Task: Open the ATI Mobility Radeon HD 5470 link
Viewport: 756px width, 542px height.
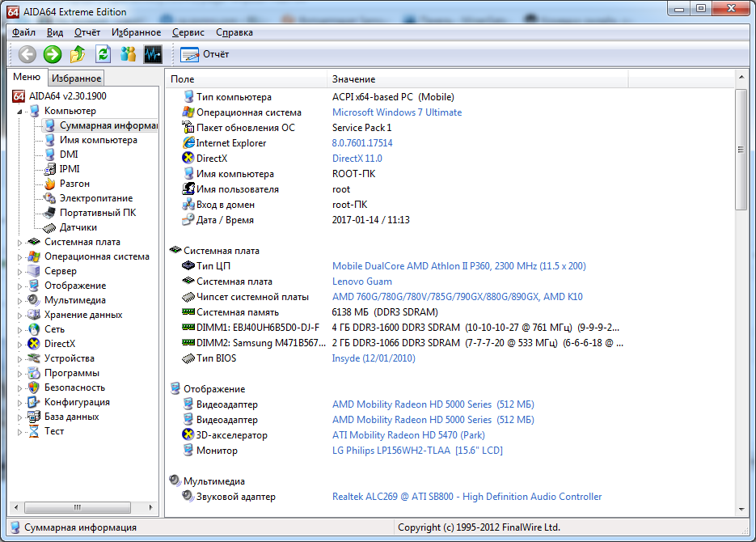Action: pyautogui.click(x=408, y=435)
